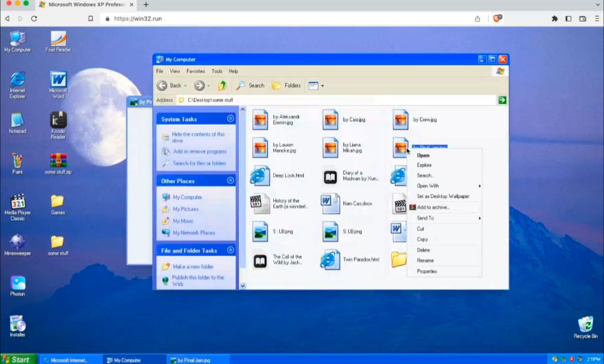Go up one folder level icon
The height and width of the screenshot is (364, 604).
click(x=222, y=86)
